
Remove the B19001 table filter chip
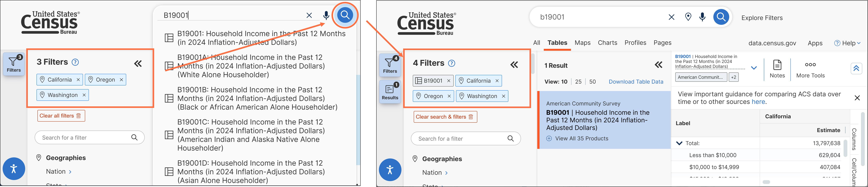click(x=449, y=81)
